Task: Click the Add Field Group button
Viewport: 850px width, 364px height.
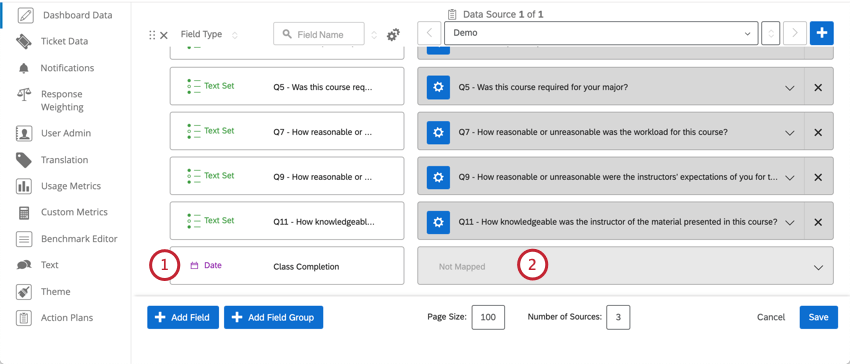Action: [x=273, y=317]
